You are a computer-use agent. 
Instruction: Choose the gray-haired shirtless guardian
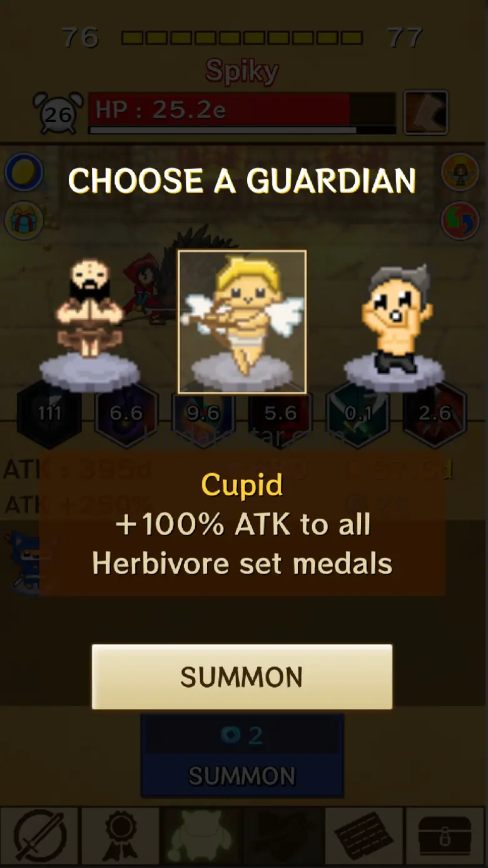[x=395, y=322]
